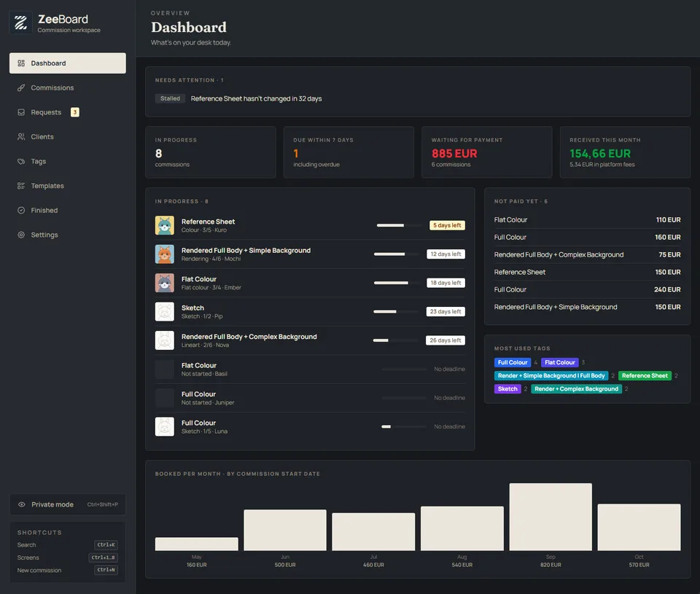The image size is (700, 594).
Task: Click the Private mode eye icon
Action: click(21, 505)
